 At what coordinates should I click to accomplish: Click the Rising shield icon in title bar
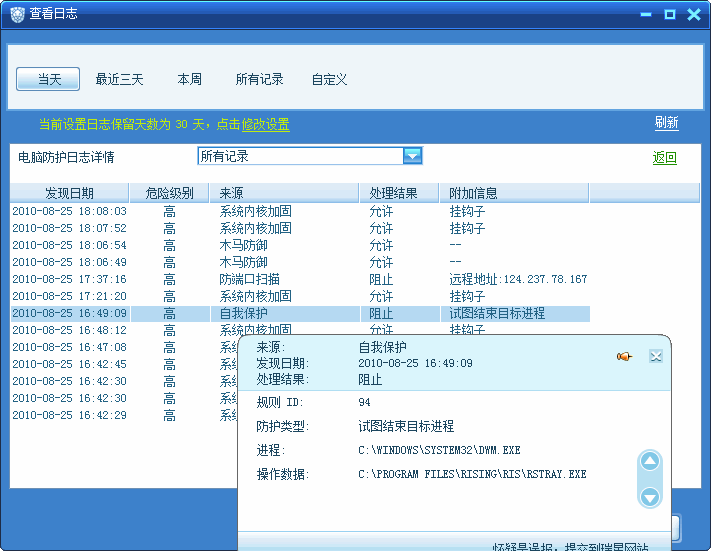click(17, 14)
